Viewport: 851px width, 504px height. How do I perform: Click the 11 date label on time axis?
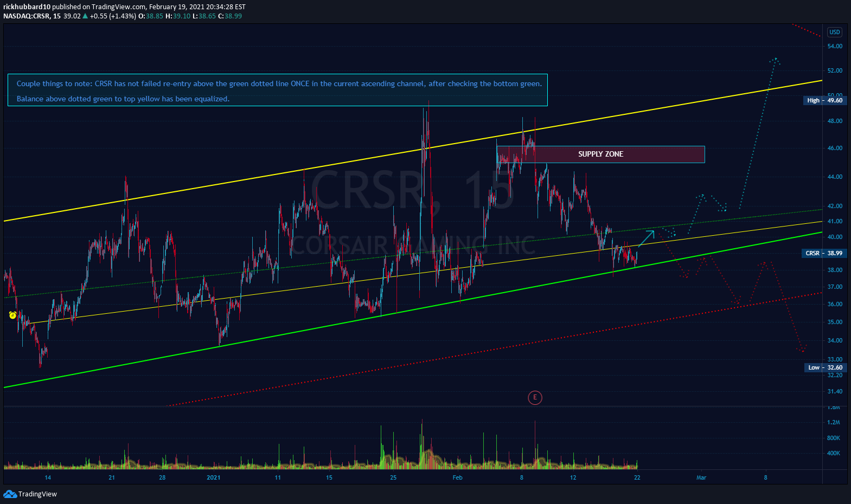(278, 477)
